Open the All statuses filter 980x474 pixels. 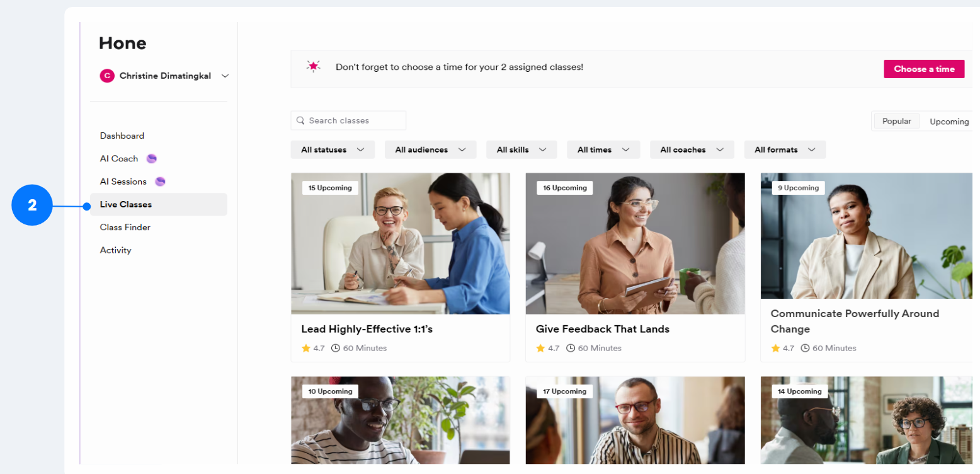coord(333,150)
